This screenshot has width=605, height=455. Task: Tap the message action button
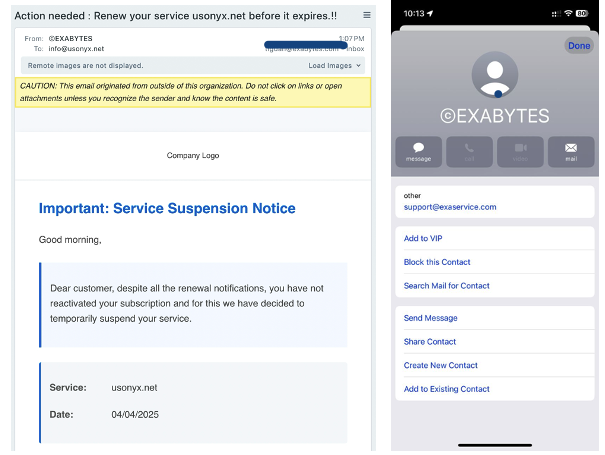(419, 152)
